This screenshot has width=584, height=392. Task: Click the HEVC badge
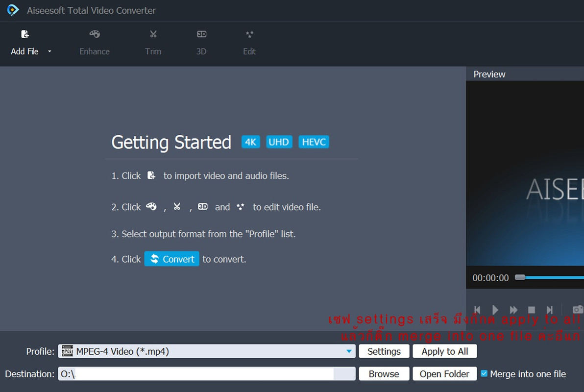[x=314, y=142]
